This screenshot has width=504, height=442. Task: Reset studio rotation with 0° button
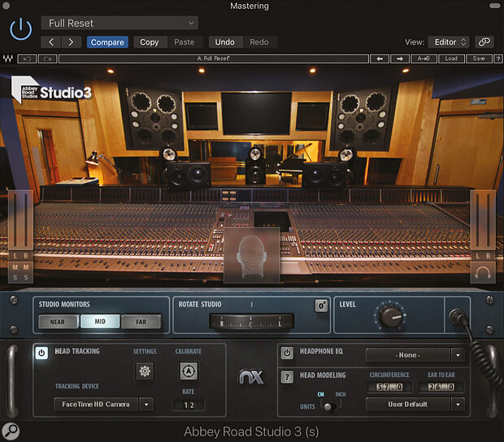point(321,305)
